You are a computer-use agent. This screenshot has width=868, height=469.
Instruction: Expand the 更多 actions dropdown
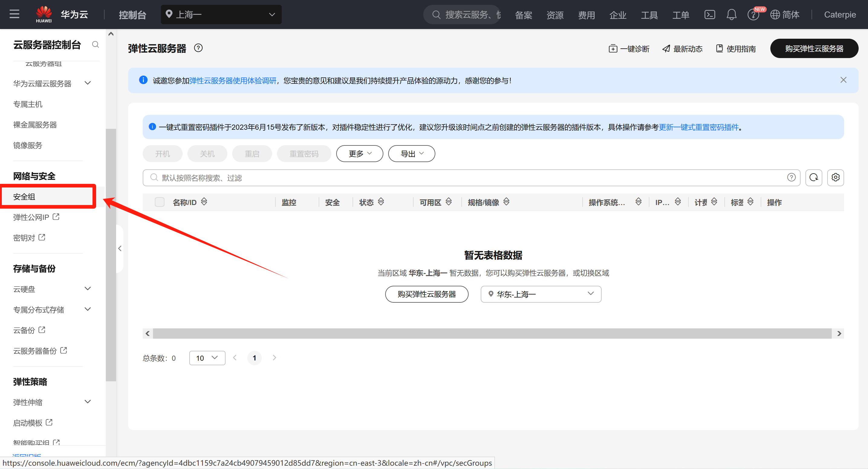point(359,154)
